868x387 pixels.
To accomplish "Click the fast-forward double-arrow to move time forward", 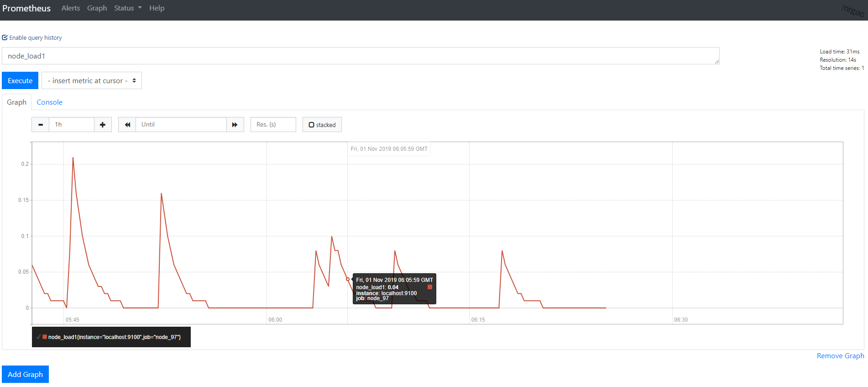I will coord(235,125).
